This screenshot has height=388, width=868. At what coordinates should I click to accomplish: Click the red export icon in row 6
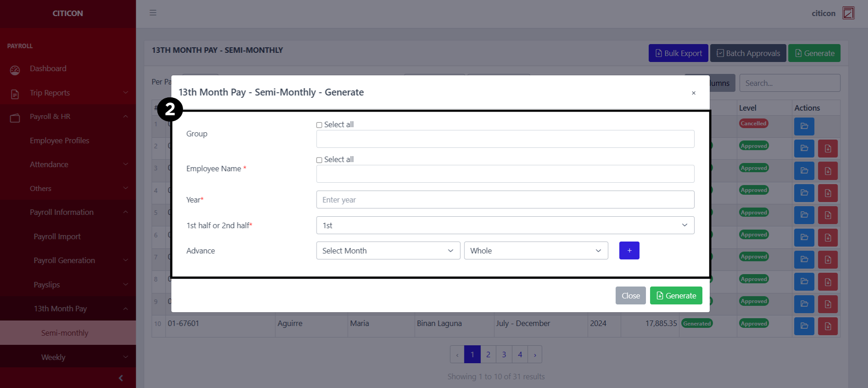coord(828,237)
